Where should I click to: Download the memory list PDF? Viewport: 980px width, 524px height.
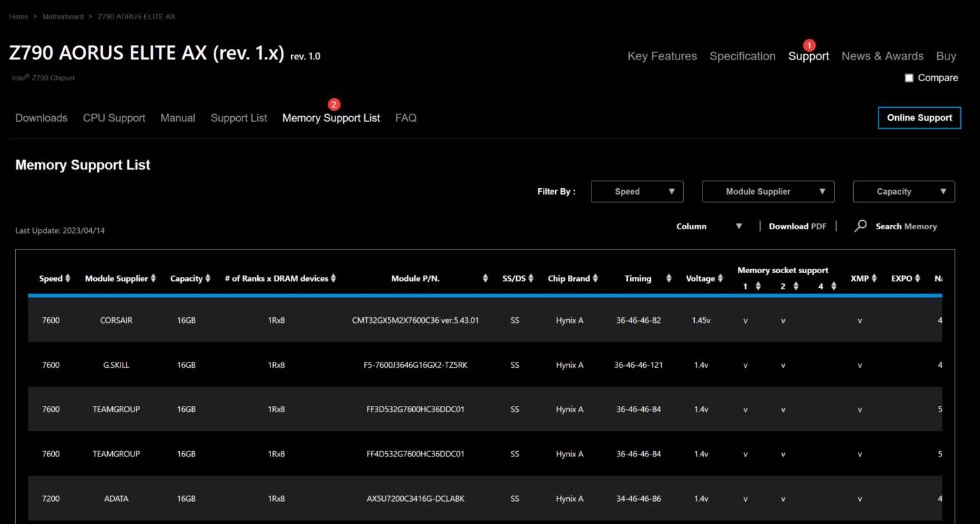[797, 227]
